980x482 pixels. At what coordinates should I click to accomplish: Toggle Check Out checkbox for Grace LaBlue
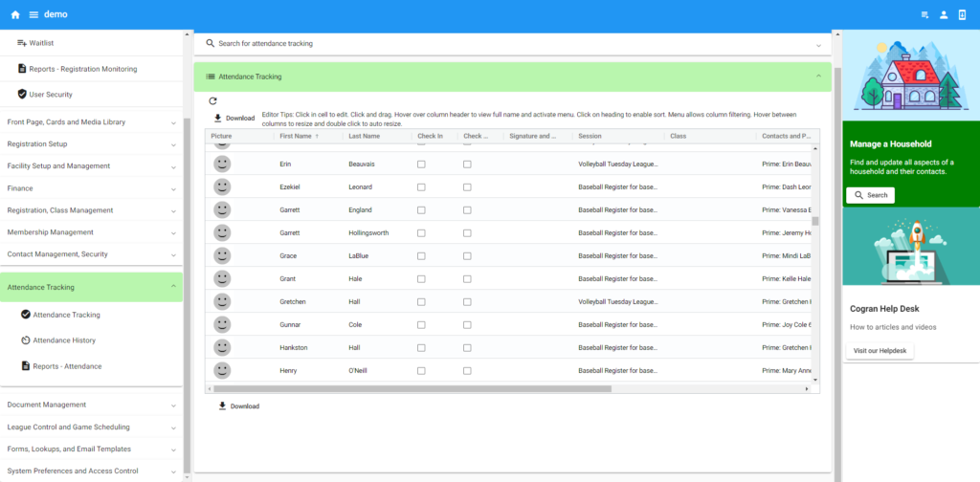(x=467, y=255)
